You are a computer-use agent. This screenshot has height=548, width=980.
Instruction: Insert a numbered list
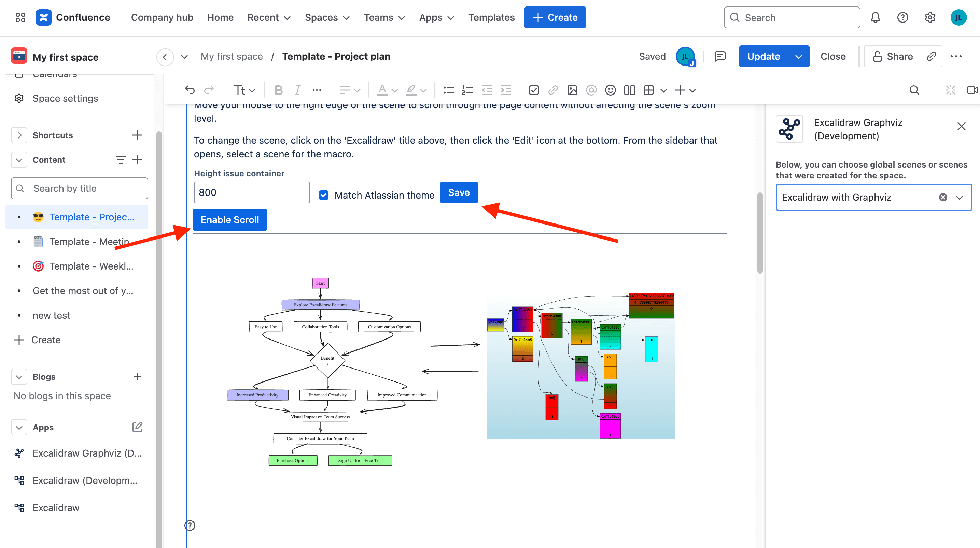[467, 90]
